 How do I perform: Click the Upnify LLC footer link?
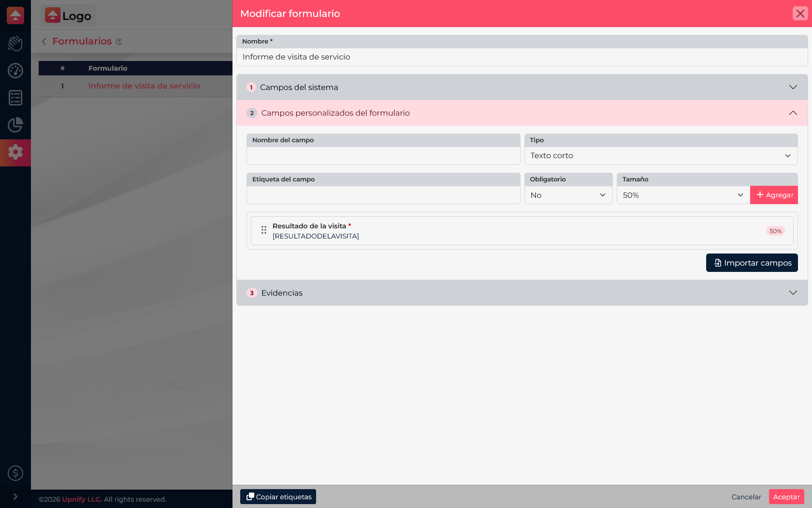[82, 499]
